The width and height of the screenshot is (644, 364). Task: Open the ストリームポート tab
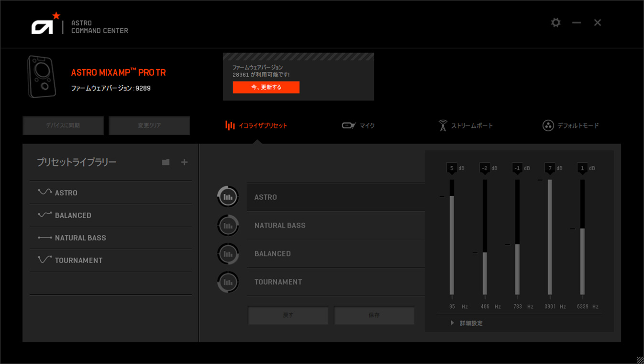click(x=466, y=125)
